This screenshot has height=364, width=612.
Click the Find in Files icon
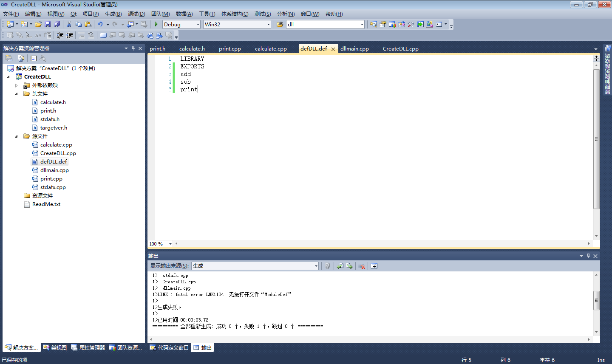click(x=280, y=24)
